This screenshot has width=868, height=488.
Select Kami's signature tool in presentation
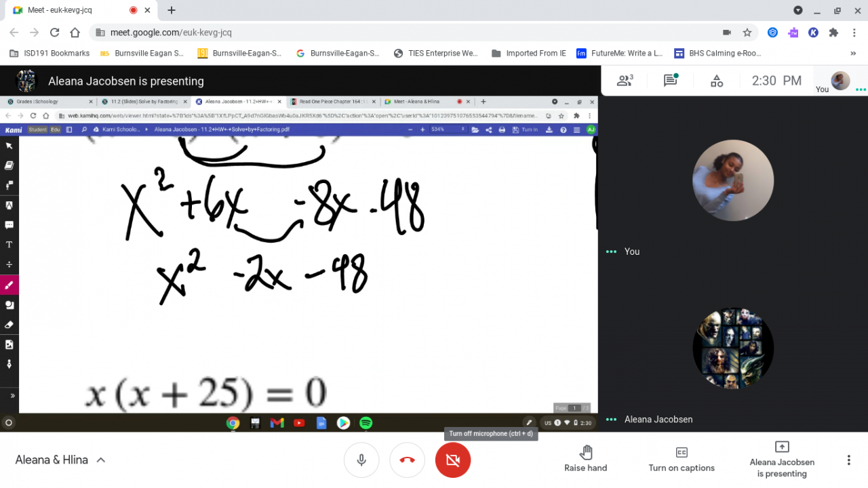(x=9, y=364)
